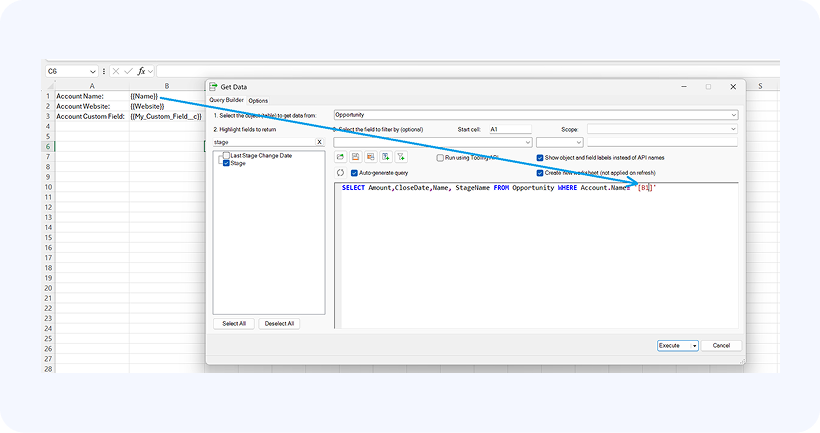This screenshot has height=433, width=820.
Task: Disable Show object and field labels option
Action: tap(540, 157)
